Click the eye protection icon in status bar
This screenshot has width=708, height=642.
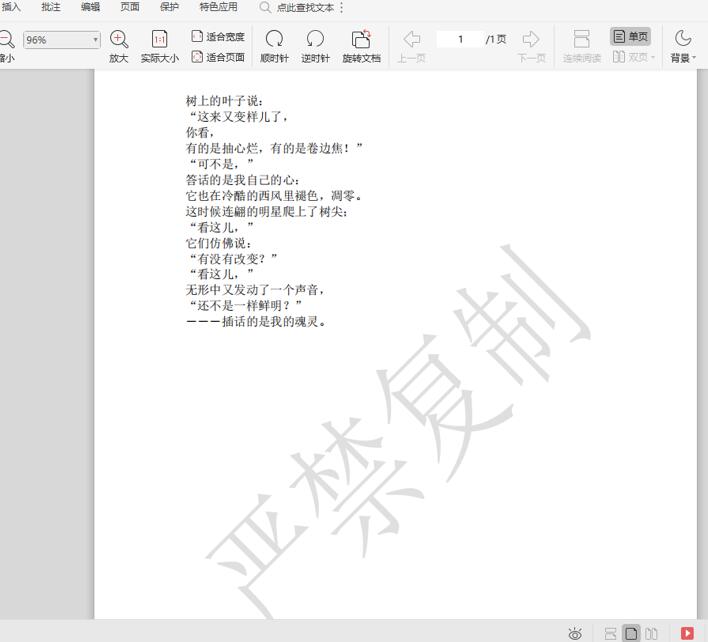click(x=575, y=633)
